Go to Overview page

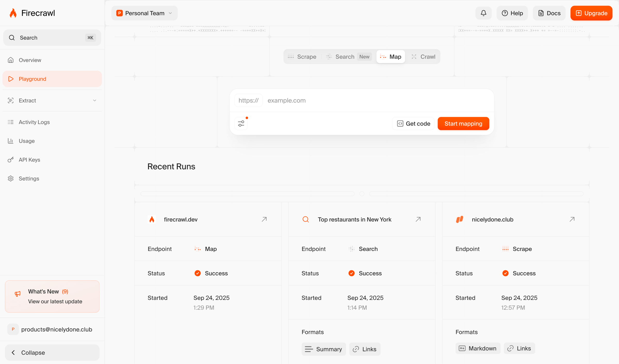[52, 60]
